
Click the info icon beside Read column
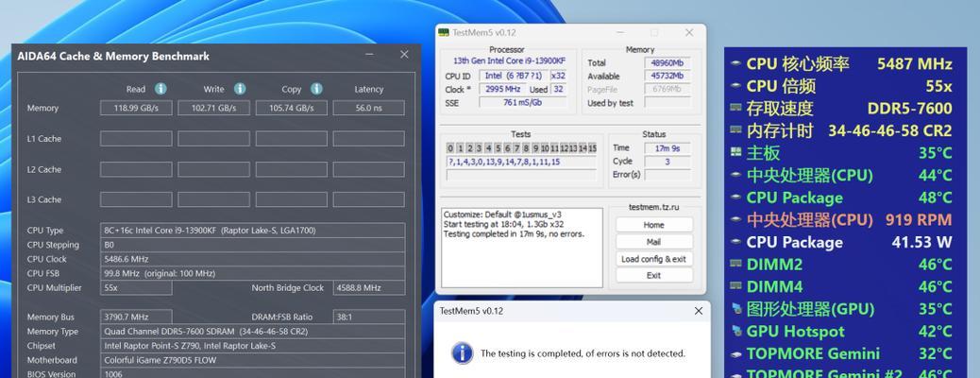[x=161, y=89]
